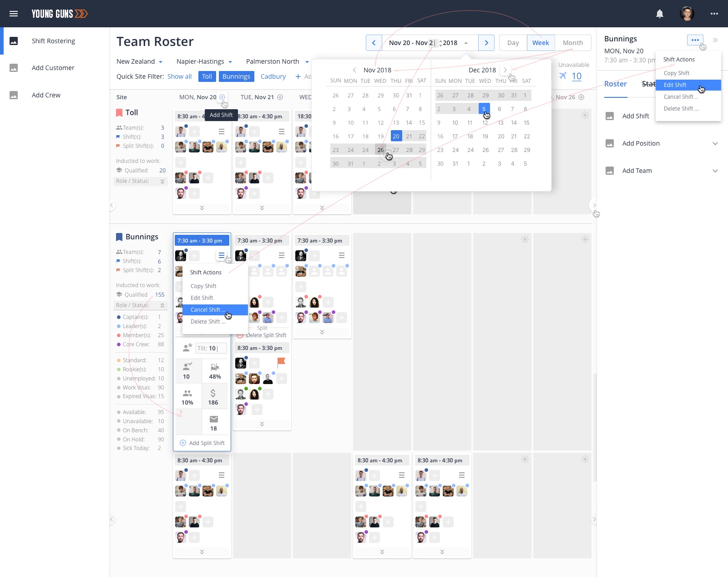Click the Add Split Shift plus
Screen dimensions: 728x577
coord(183,443)
